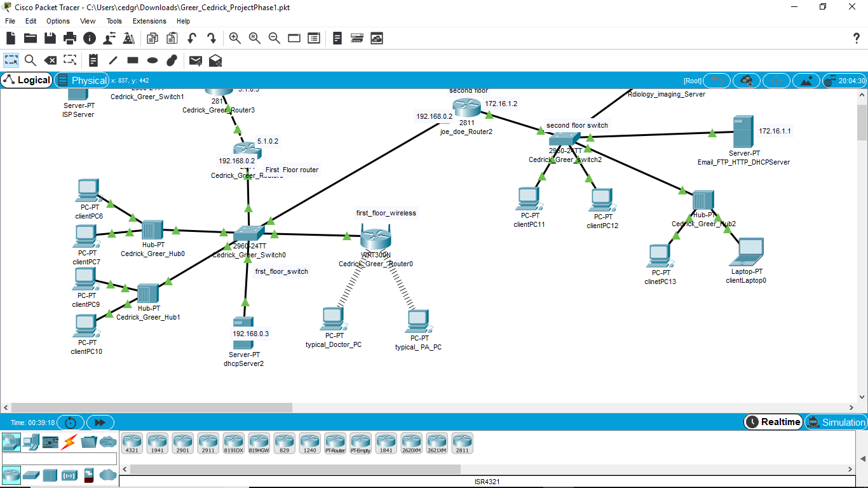Copy the selected items

pyautogui.click(x=153, y=38)
